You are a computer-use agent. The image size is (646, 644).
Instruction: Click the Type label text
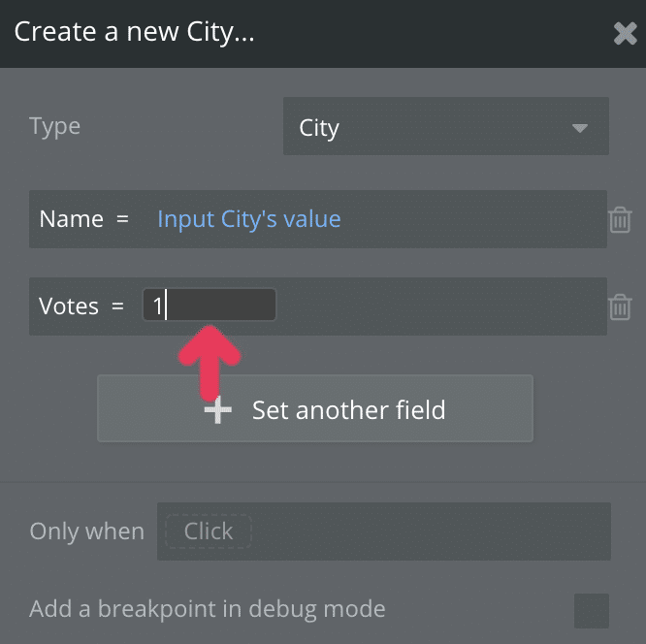[x=55, y=126]
